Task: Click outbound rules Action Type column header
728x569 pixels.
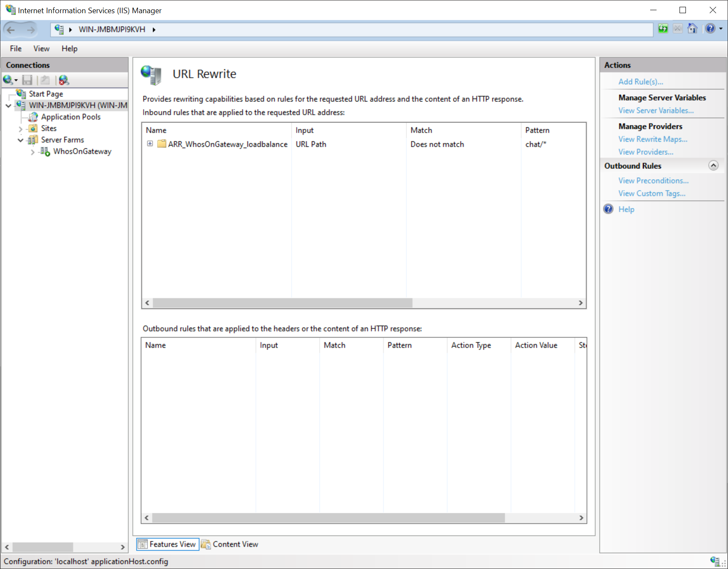Action: coord(479,345)
